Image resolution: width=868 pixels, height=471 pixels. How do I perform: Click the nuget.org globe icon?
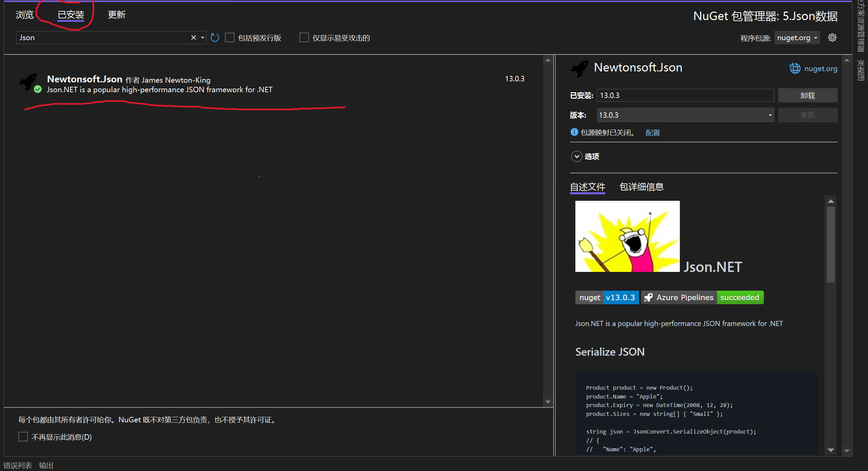[795, 68]
